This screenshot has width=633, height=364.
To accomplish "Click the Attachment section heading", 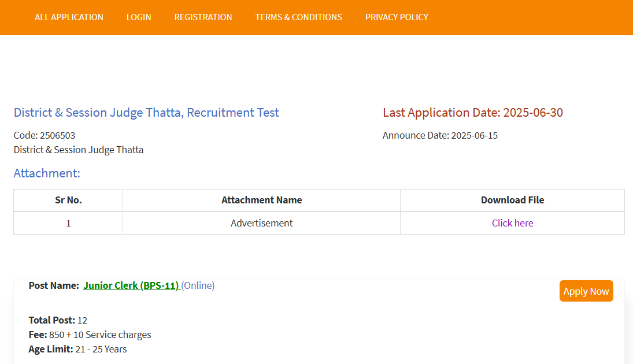I will [x=47, y=173].
